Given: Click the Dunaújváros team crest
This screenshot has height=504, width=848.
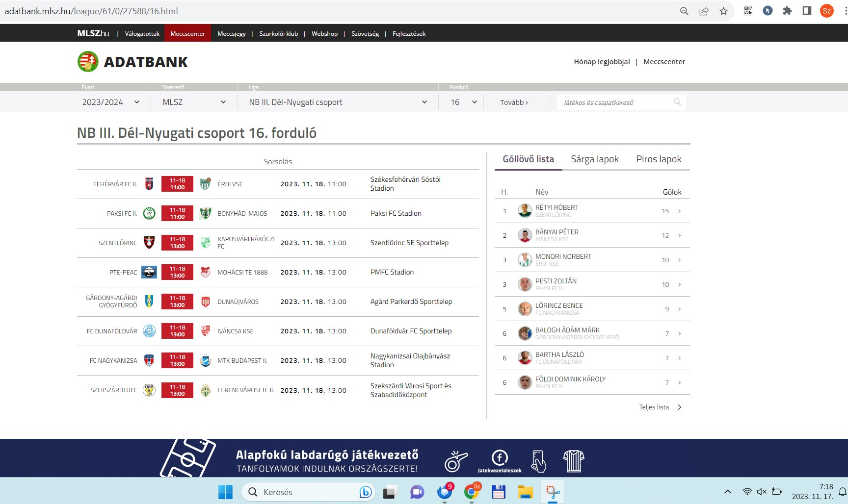Looking at the screenshot, I should (x=206, y=302).
